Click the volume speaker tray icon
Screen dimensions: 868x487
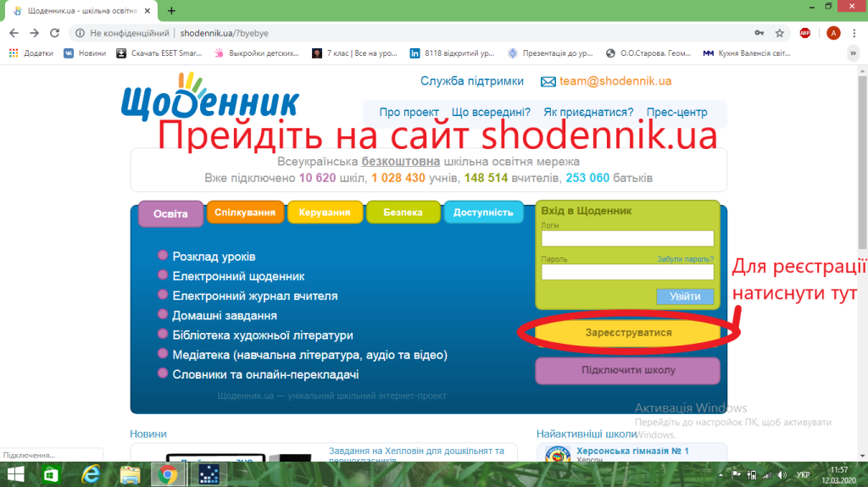pyautogui.click(x=782, y=475)
